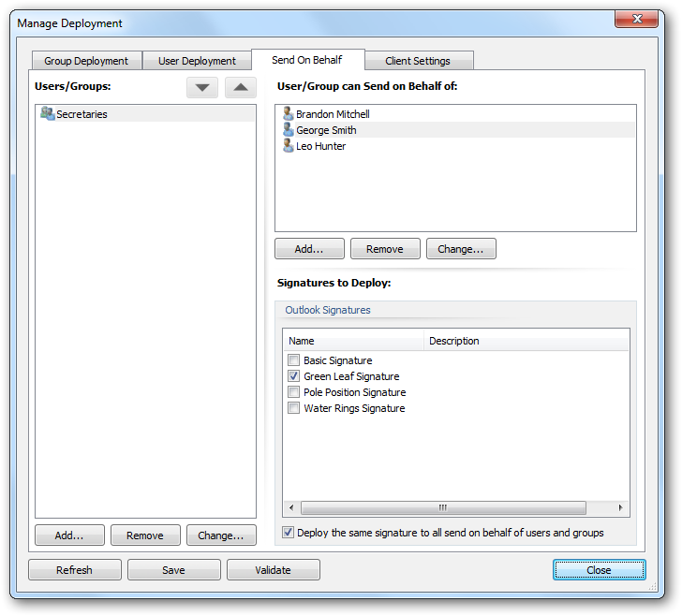Image resolution: width=682 pixels, height=616 pixels.
Task: Select the Water Rings Signature row text
Action: 354,408
